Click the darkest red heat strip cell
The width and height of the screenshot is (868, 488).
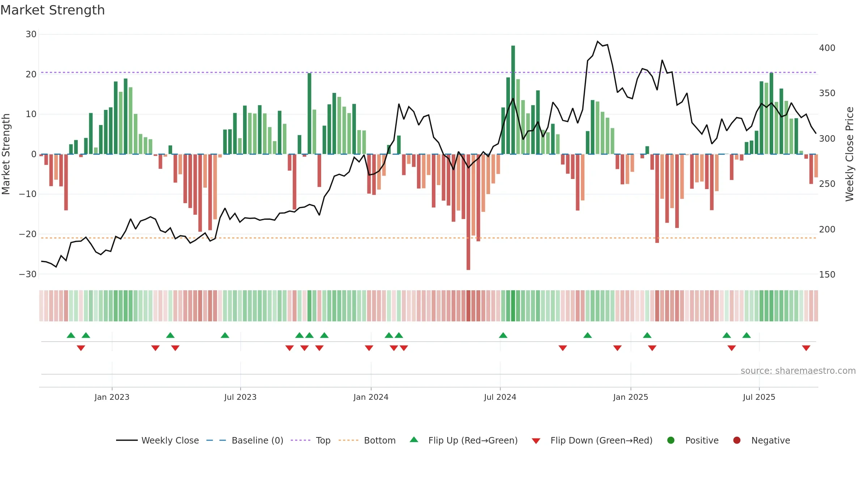[x=468, y=306]
